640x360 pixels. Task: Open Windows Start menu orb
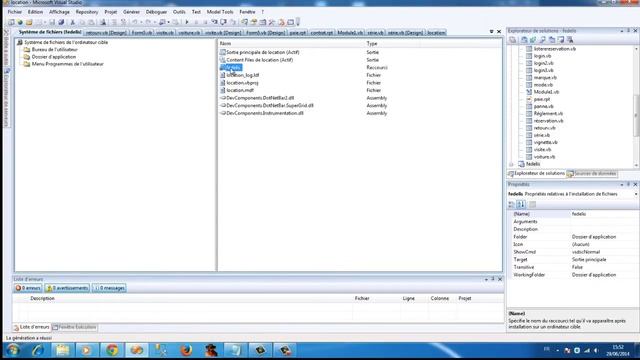[13, 350]
